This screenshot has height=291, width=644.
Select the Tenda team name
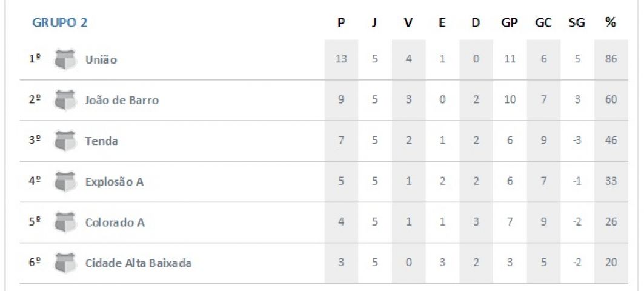(101, 141)
